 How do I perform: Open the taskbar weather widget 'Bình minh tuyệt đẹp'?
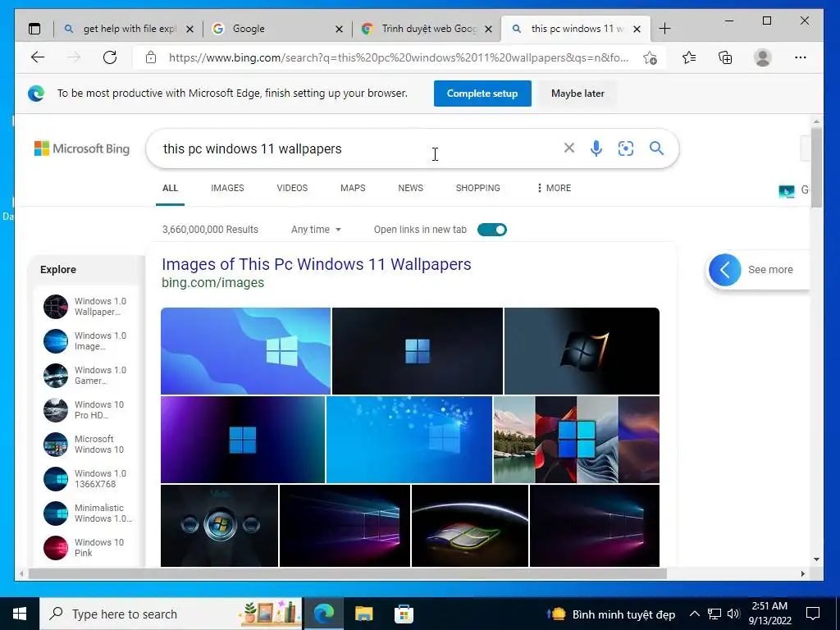coord(610,614)
